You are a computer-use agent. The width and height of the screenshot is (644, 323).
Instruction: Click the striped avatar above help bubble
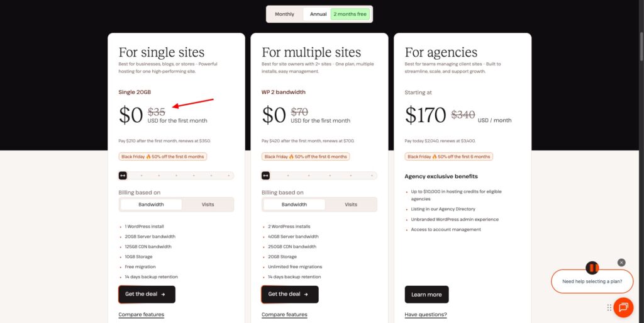point(592,268)
